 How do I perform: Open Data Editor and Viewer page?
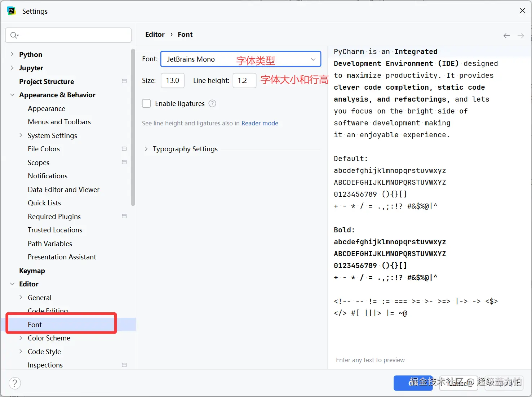tap(63, 189)
